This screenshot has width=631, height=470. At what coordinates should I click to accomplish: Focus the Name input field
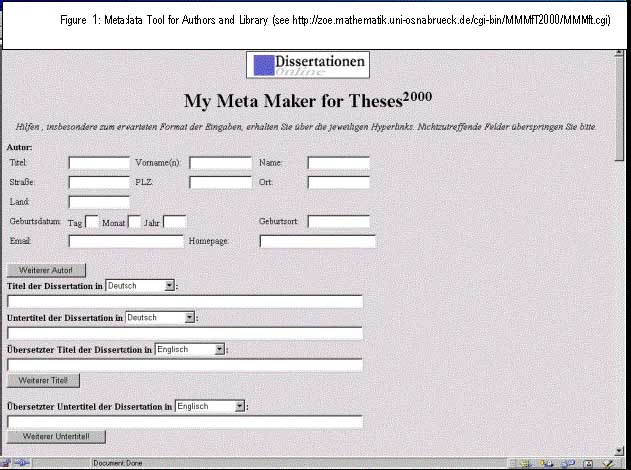(x=338, y=163)
